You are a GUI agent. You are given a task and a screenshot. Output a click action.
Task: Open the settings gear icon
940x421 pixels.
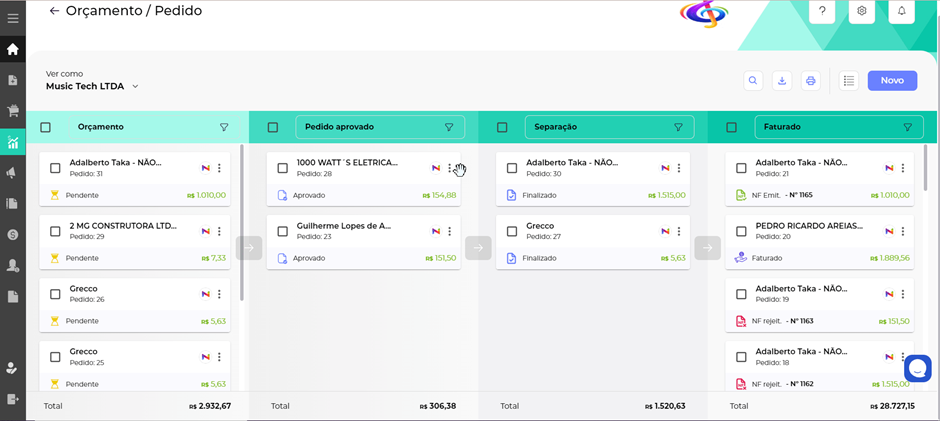(861, 11)
